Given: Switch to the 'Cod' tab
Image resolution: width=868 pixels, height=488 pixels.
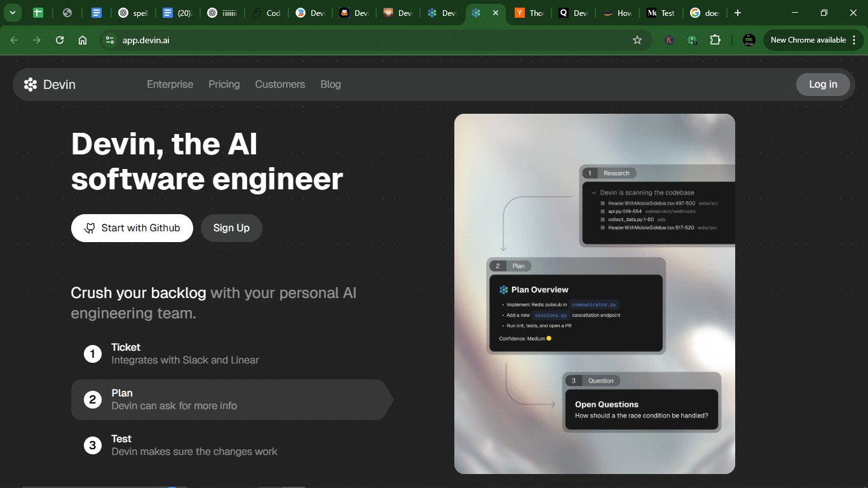Looking at the screenshot, I should pos(266,13).
